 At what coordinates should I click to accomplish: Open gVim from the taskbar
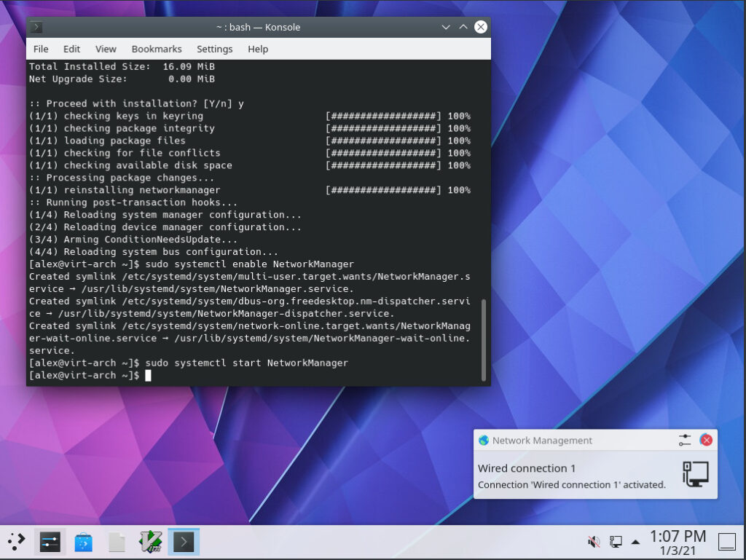pyautogui.click(x=150, y=541)
